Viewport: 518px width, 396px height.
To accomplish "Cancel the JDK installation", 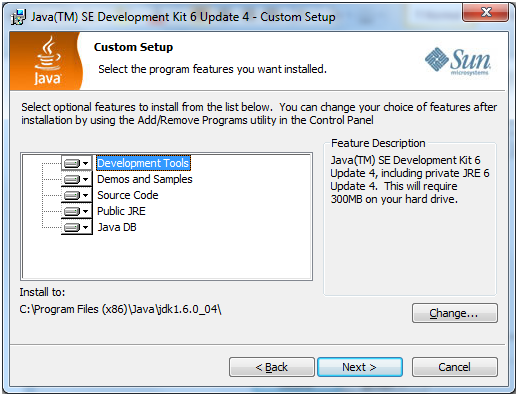I will [x=455, y=367].
